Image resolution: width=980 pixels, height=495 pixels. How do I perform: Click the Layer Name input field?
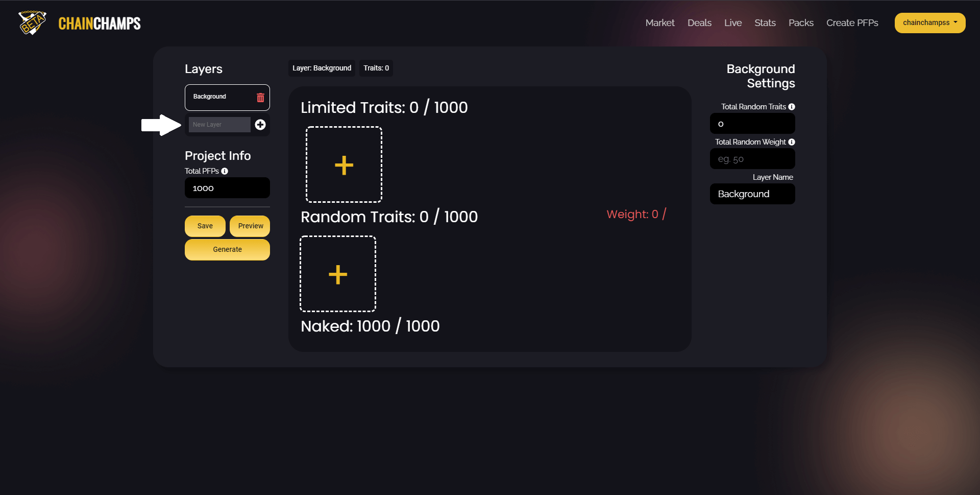pyautogui.click(x=752, y=194)
